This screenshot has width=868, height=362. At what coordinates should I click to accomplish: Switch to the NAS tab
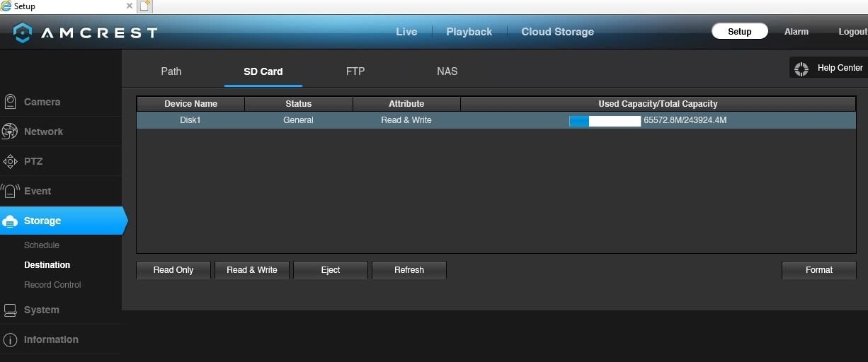coord(447,71)
